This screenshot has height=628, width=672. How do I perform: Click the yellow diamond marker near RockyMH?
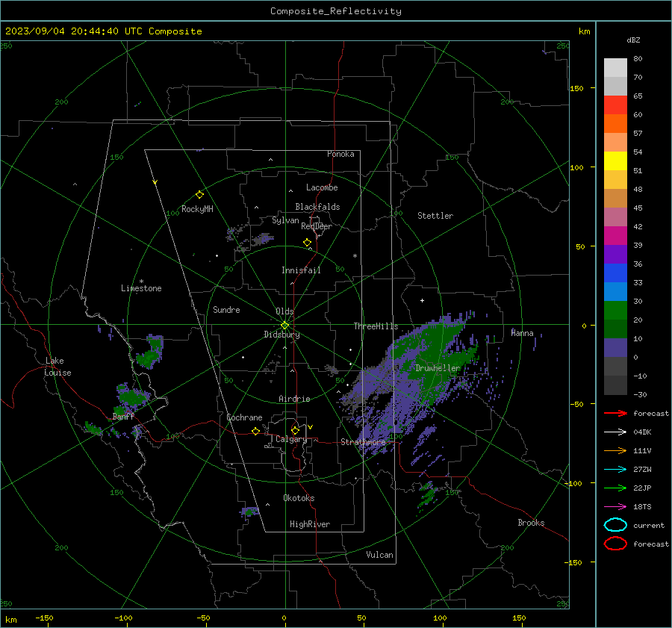(199, 195)
